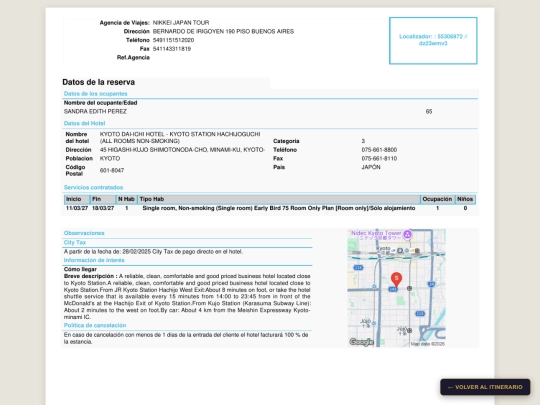This screenshot has height=405, width=540.
Task: Click the Map data ©2026 attribution
Action: pyautogui.click(x=427, y=344)
